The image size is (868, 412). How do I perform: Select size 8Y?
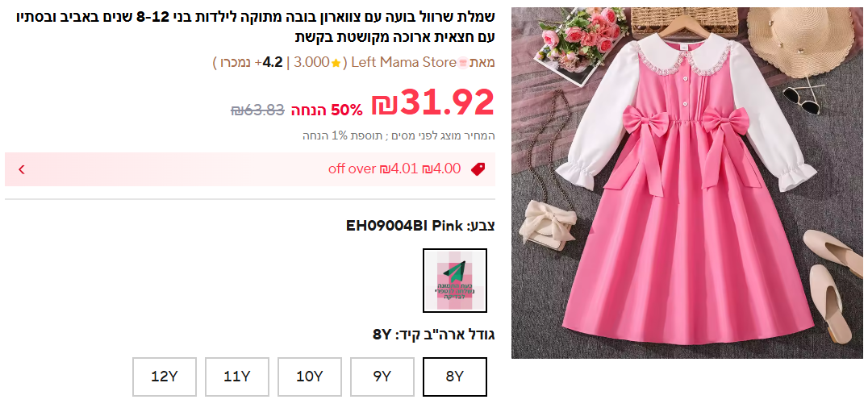[454, 377]
